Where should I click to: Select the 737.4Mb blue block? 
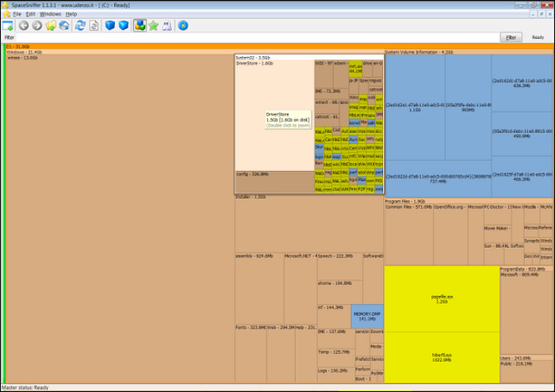(x=438, y=178)
